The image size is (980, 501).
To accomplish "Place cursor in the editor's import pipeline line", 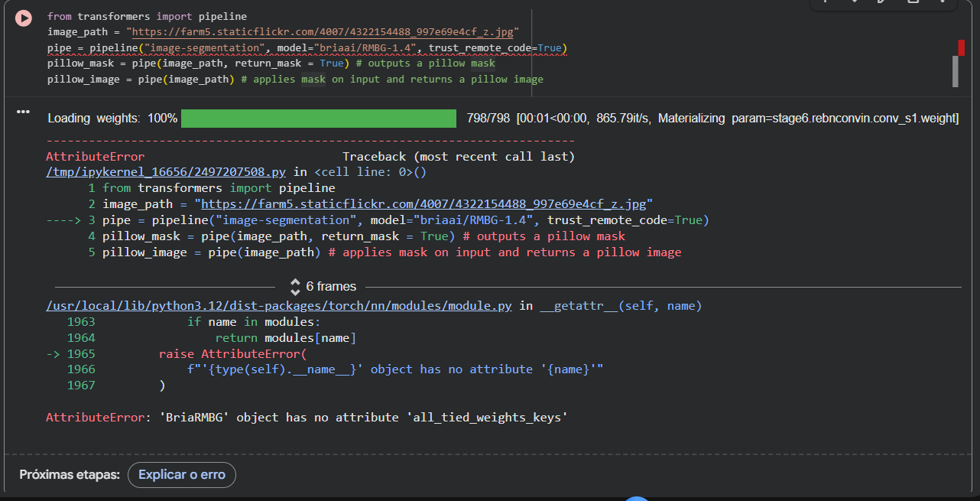I will (x=147, y=16).
